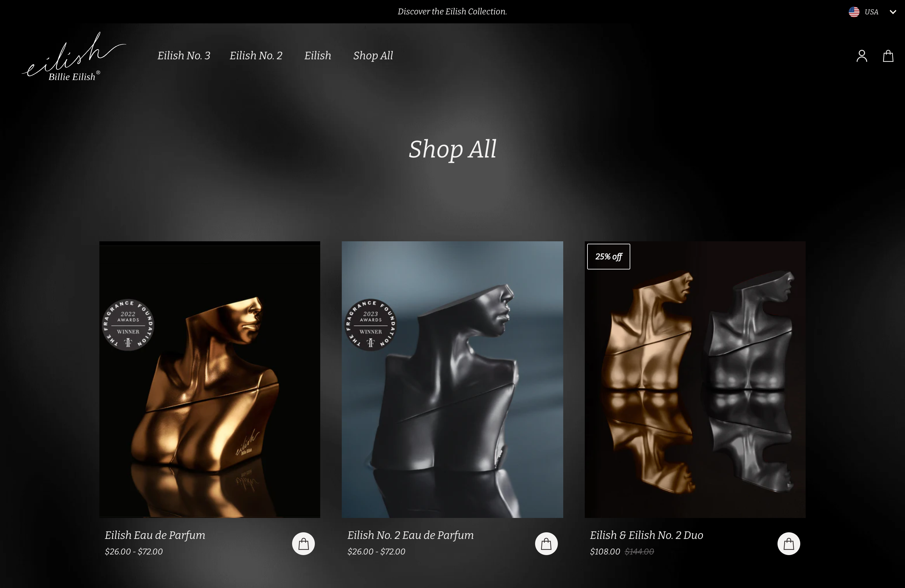The width and height of the screenshot is (905, 588).
Task: Select the Eilish navigation link
Action: tap(318, 55)
